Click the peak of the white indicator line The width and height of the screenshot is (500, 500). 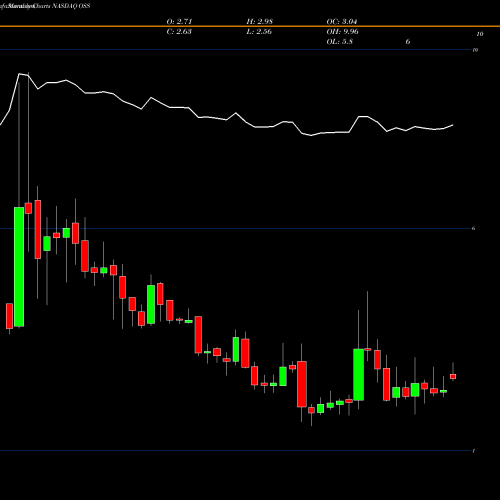[x=19, y=74]
